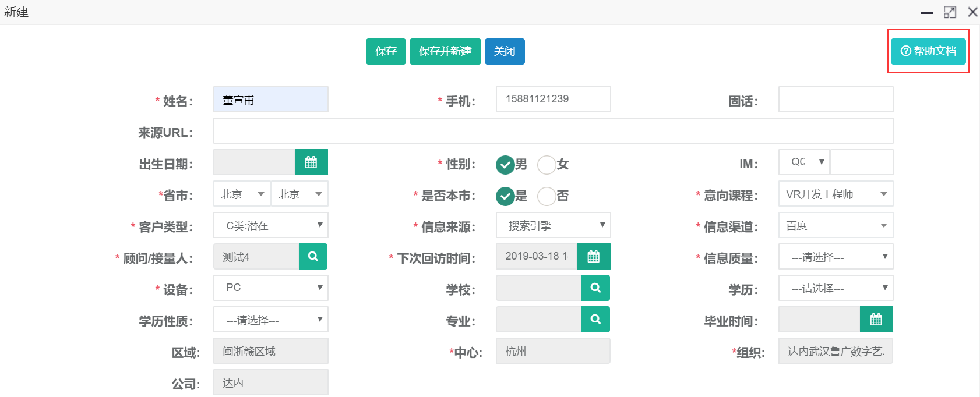Choose 否 for local city option
This screenshot has height=397, width=980.
[547, 196]
